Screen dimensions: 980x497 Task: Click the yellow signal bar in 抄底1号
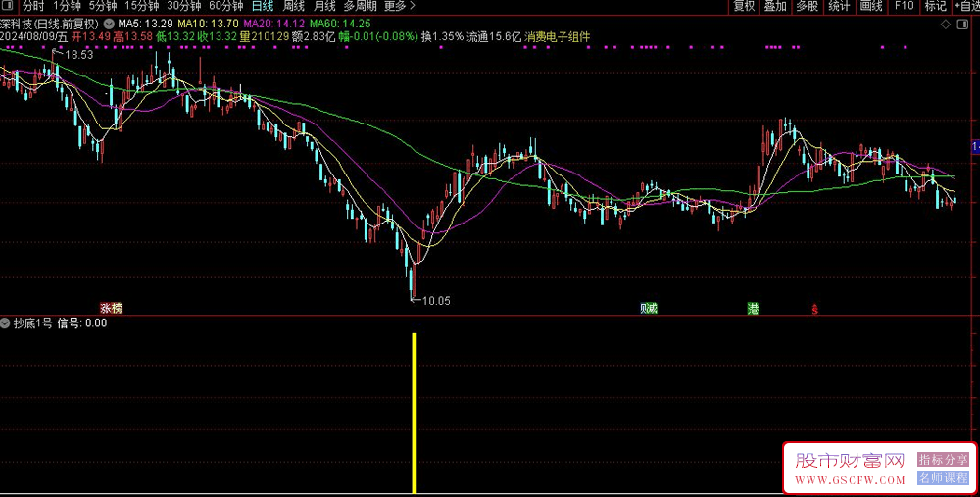[415, 414]
